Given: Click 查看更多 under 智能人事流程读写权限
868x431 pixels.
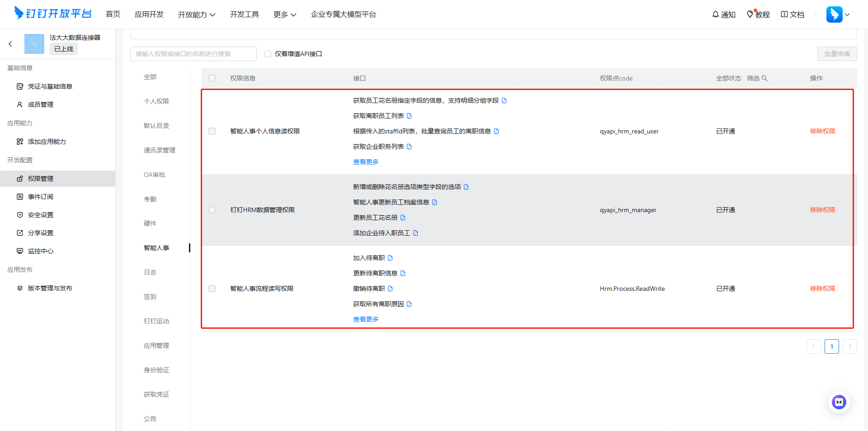Looking at the screenshot, I should click(366, 319).
